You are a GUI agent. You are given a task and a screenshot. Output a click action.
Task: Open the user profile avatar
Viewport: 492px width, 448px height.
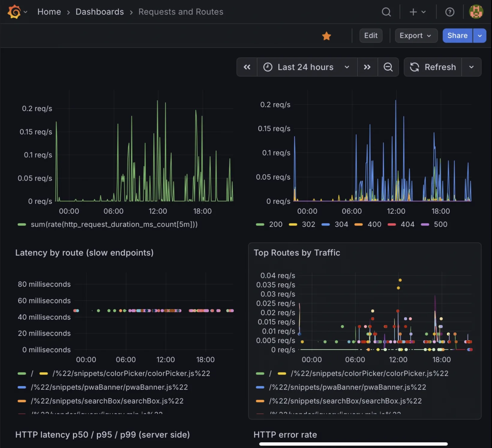tap(476, 12)
